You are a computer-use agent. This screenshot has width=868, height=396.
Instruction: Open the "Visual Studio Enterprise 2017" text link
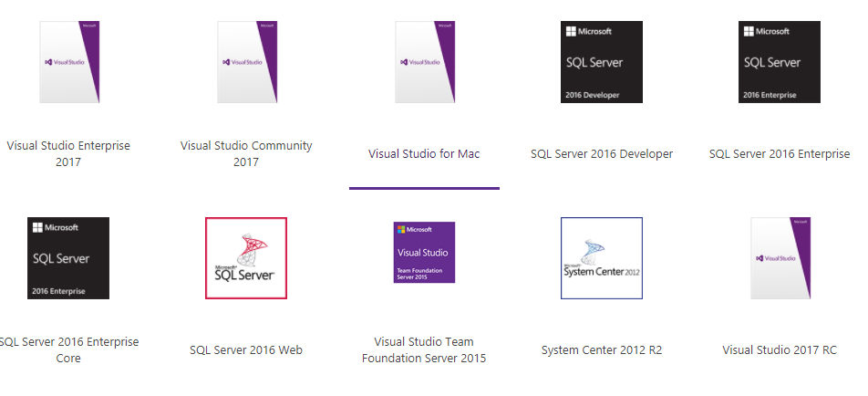(68, 154)
